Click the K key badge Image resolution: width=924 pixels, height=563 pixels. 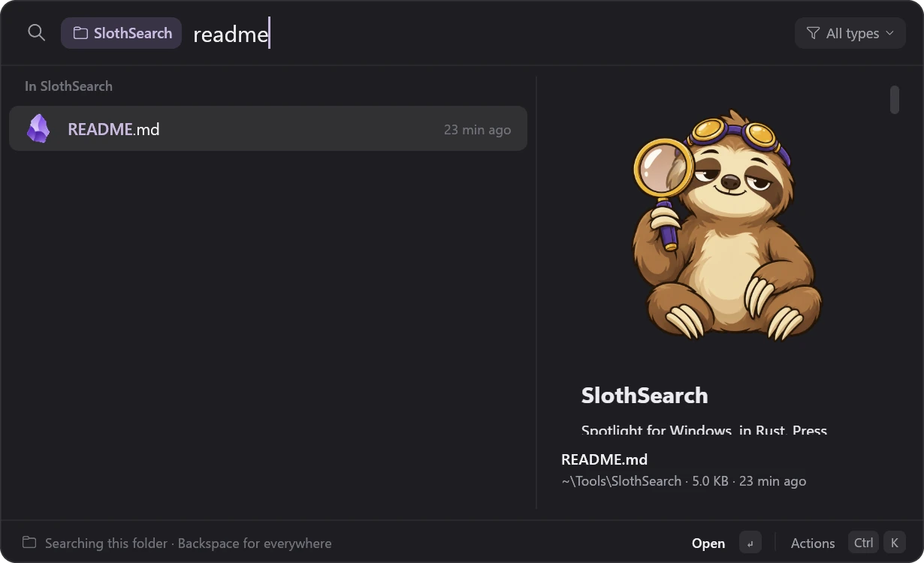(894, 543)
